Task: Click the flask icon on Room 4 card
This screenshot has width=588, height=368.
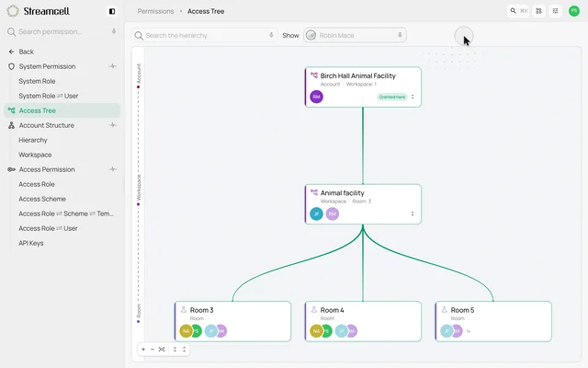Action: (314, 310)
